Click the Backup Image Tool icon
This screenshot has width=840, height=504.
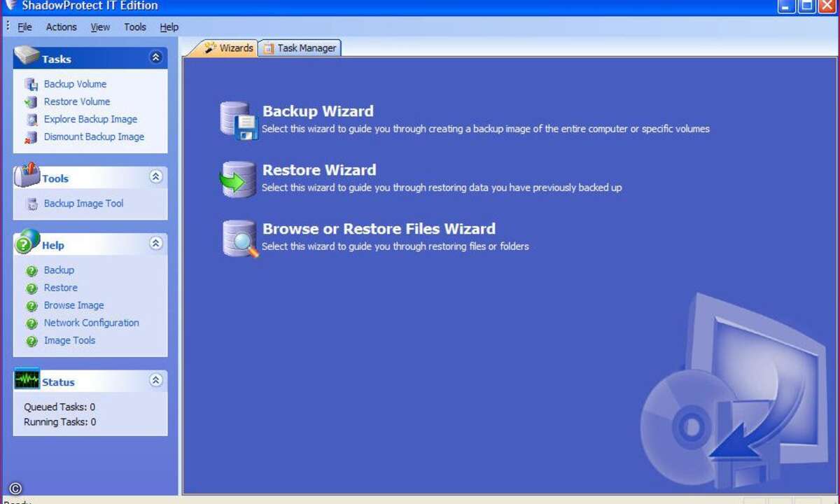pos(31,204)
